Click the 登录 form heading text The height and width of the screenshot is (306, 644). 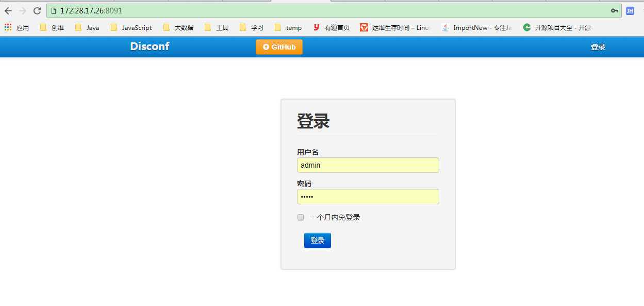313,121
